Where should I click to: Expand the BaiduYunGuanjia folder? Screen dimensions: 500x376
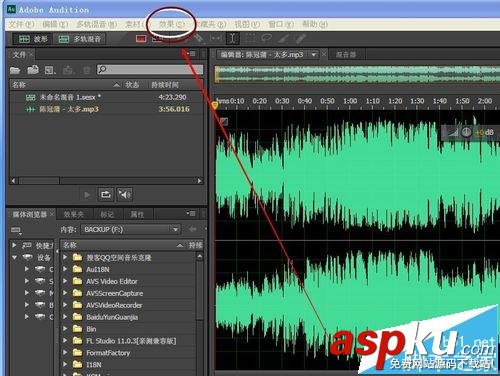point(65,317)
